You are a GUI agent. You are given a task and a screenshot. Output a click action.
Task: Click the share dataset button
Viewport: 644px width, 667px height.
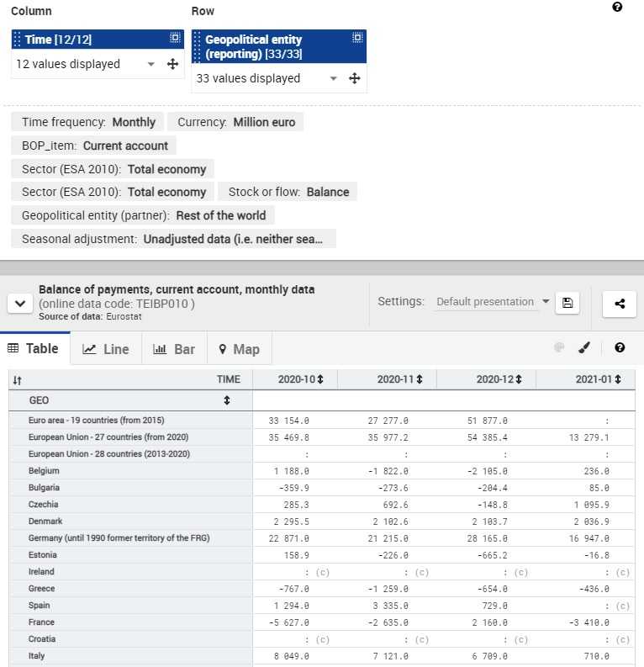click(x=620, y=304)
